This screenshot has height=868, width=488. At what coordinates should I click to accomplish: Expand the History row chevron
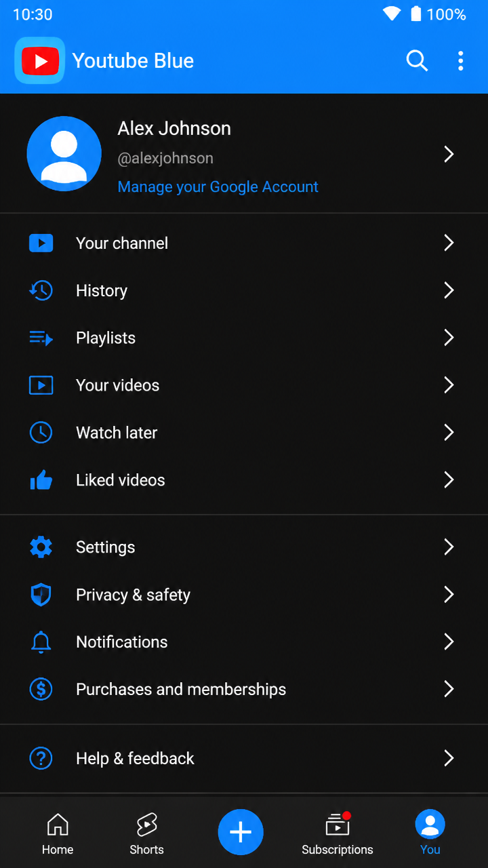(x=449, y=290)
